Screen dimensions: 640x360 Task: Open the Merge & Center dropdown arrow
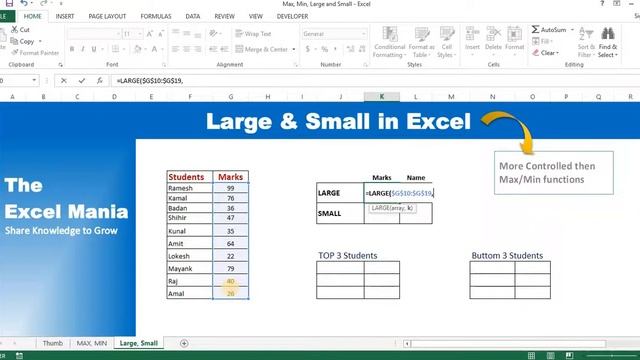coord(293,49)
